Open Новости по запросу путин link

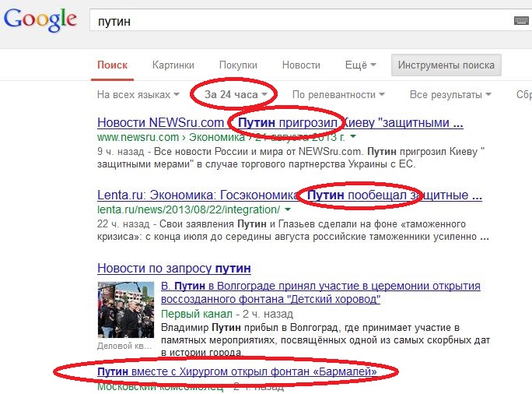(174, 269)
